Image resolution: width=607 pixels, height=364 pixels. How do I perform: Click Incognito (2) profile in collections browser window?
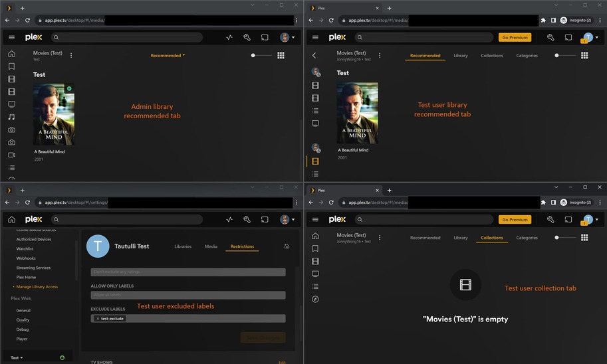coord(576,203)
